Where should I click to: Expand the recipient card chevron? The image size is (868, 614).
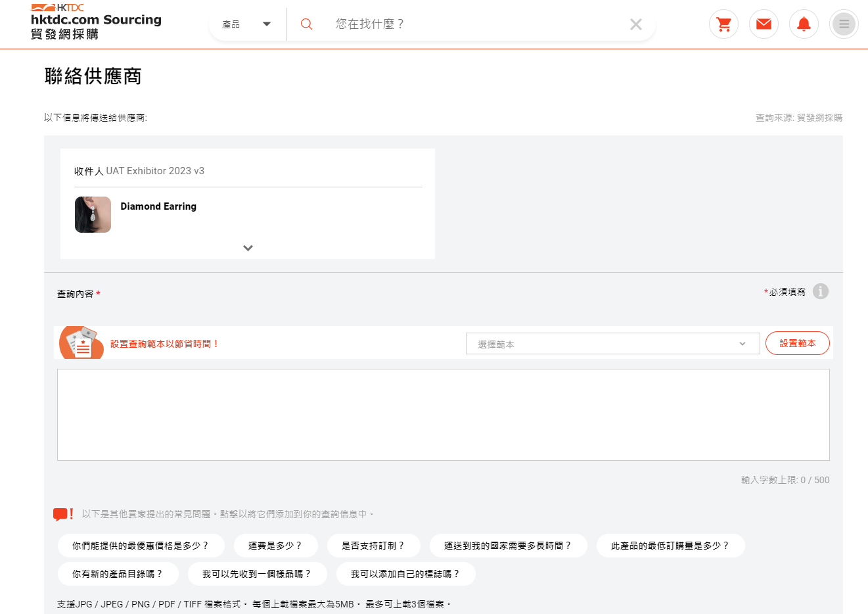click(248, 248)
